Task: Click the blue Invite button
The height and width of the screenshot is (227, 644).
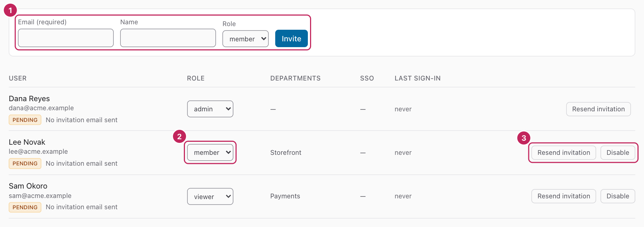Action: pos(292,38)
